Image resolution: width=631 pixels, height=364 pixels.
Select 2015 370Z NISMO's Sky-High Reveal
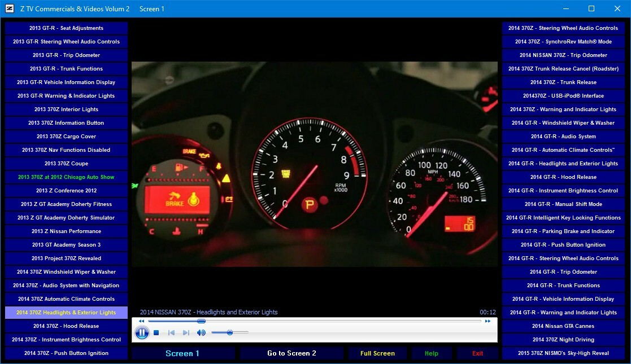point(563,353)
